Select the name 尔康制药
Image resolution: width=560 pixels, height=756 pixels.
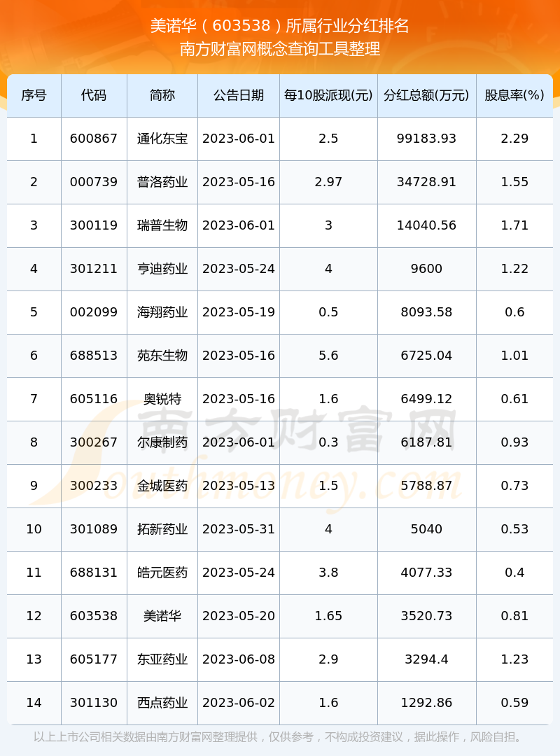[x=162, y=442]
